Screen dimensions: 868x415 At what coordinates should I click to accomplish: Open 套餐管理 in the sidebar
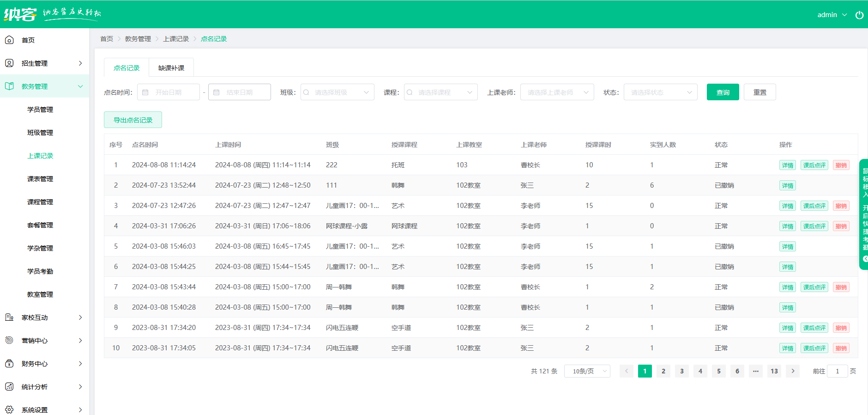click(x=40, y=225)
